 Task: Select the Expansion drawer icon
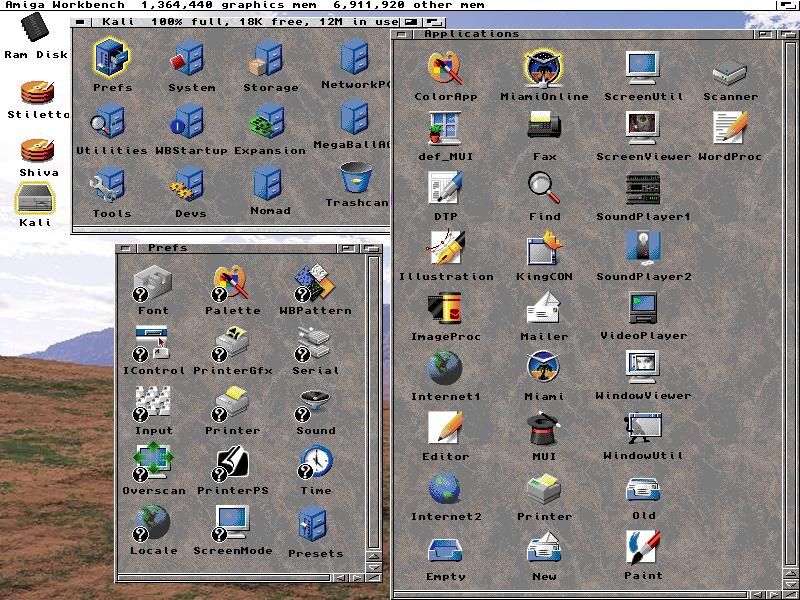266,121
